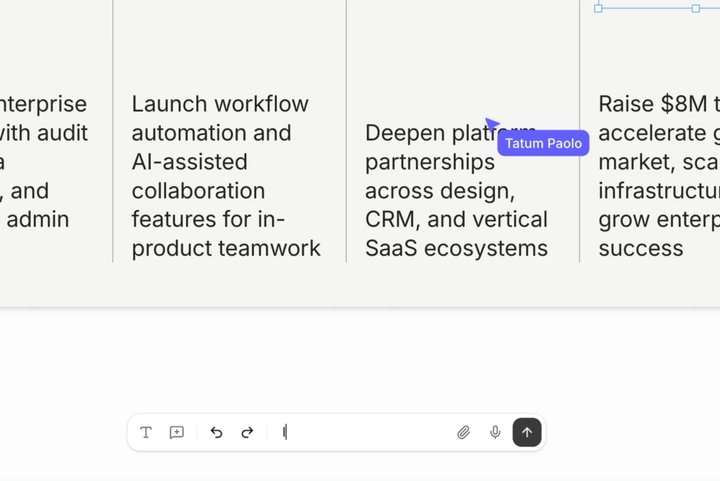Select the Text tool icon
This screenshot has width=720, height=481.
[146, 432]
